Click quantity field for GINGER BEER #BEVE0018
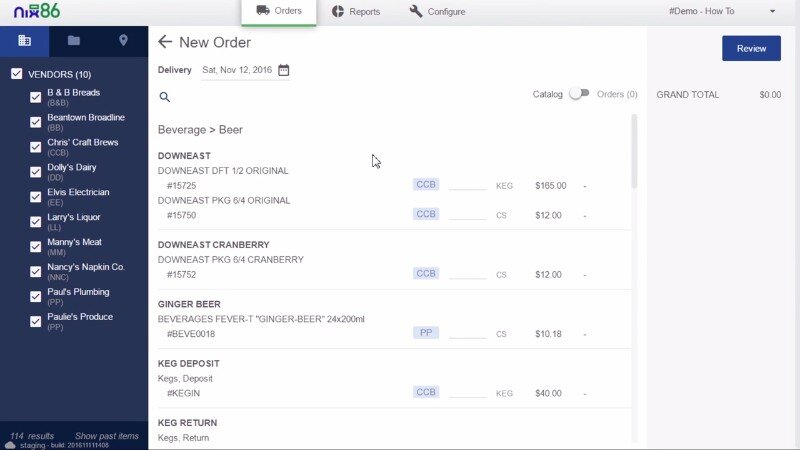This screenshot has height=450, width=800. tap(467, 334)
